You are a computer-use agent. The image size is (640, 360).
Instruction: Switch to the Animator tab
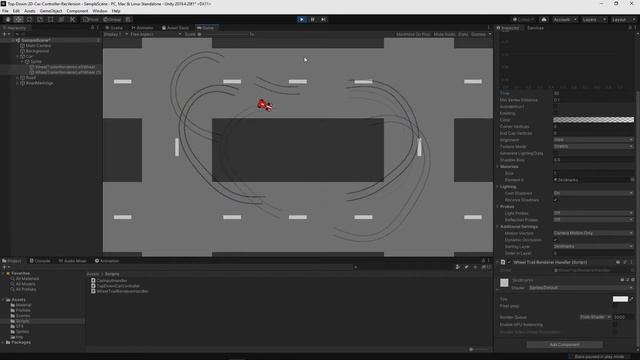tap(142, 28)
